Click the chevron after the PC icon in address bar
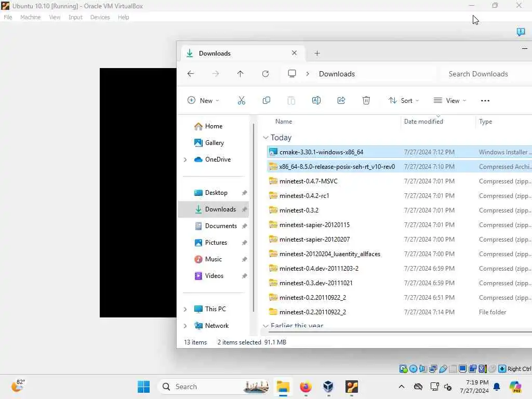This screenshot has height=399, width=532. 308,74
